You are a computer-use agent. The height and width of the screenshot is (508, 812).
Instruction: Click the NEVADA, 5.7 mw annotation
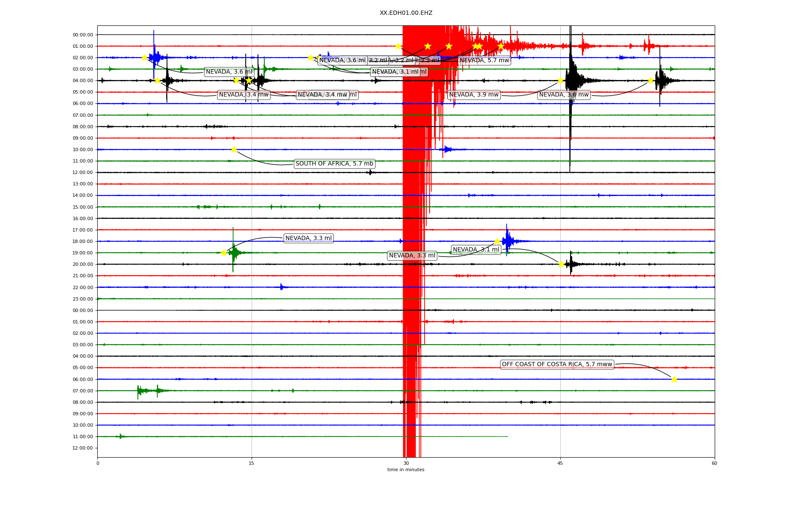coord(484,61)
